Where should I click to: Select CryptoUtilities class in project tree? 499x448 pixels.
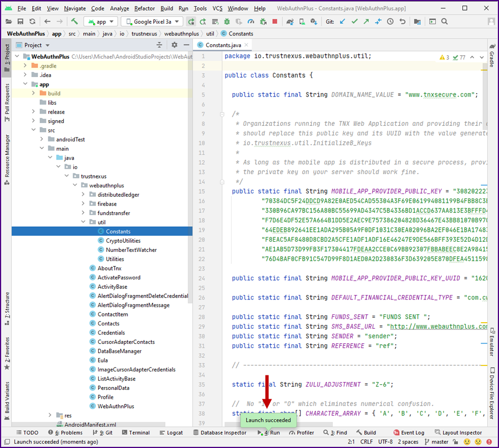[123, 241]
